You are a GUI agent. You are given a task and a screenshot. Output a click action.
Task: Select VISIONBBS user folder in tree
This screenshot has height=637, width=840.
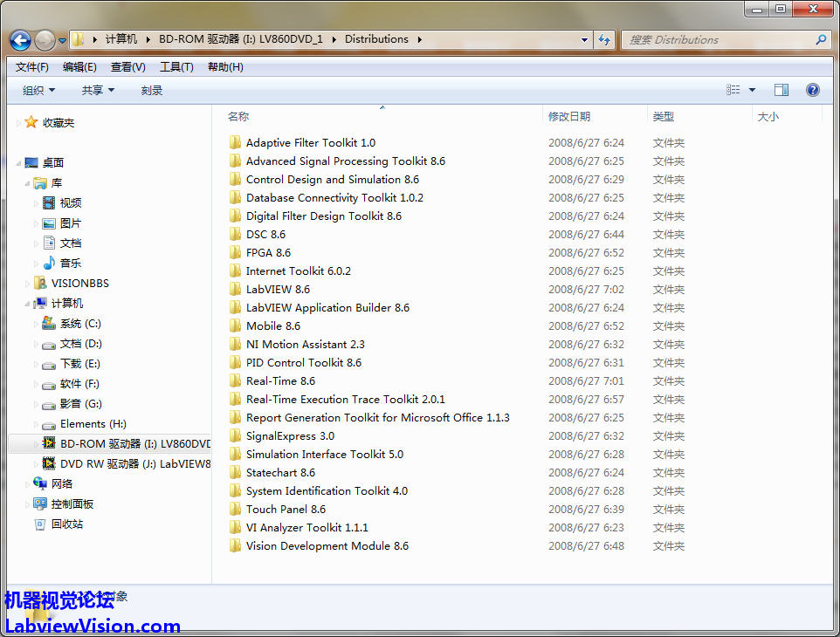click(79, 284)
